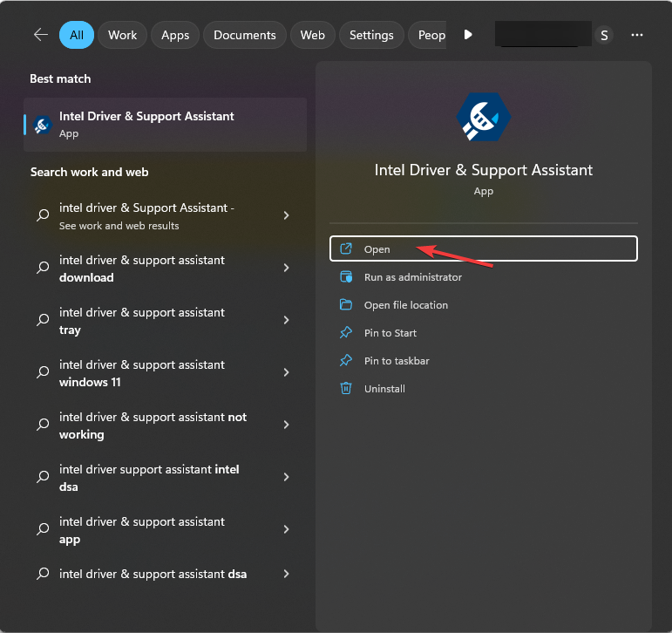
Task: Expand chevron for 'support assistant dsa' suggestion
Action: coord(286,574)
